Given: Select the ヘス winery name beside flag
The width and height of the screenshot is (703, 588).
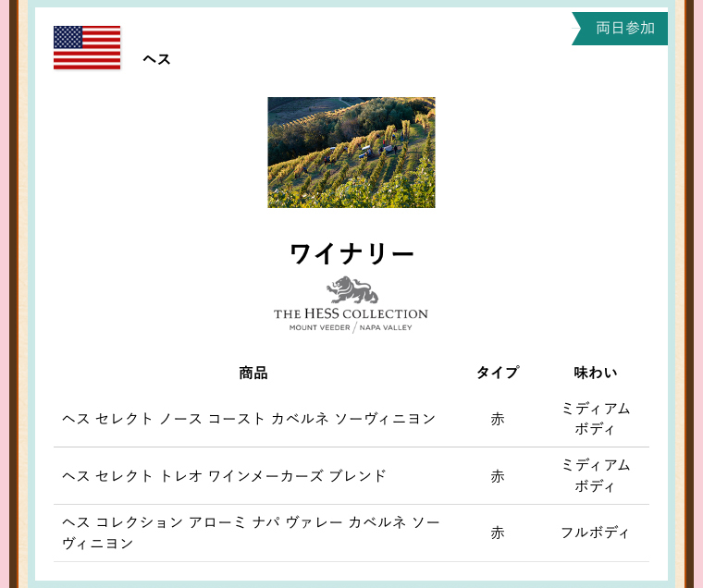Looking at the screenshot, I should point(156,59).
